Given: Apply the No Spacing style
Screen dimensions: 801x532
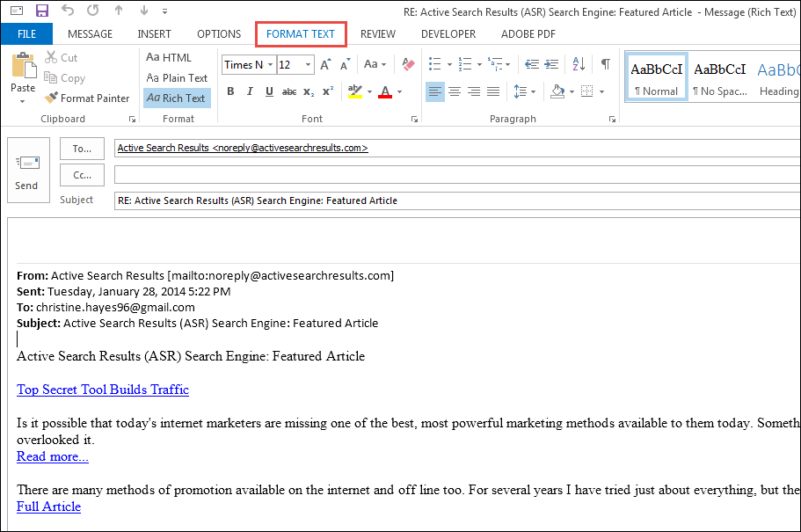Looking at the screenshot, I should [720, 77].
